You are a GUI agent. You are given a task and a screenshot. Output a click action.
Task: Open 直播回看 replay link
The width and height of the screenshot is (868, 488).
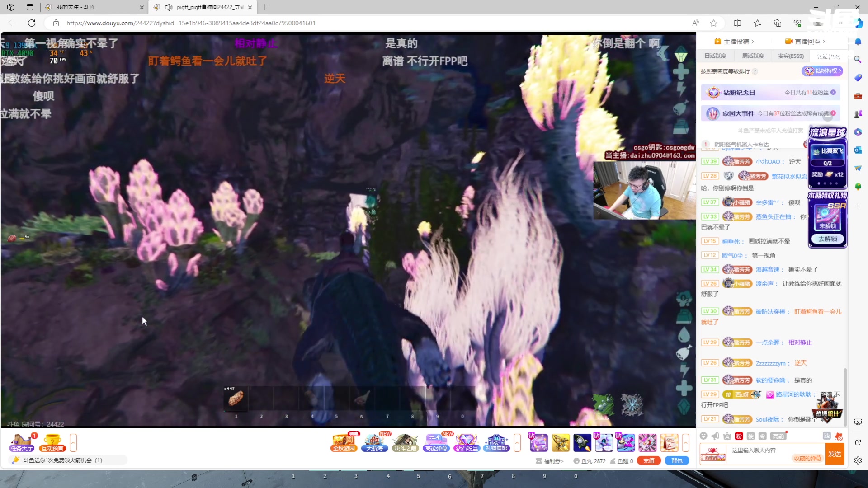[805, 42]
